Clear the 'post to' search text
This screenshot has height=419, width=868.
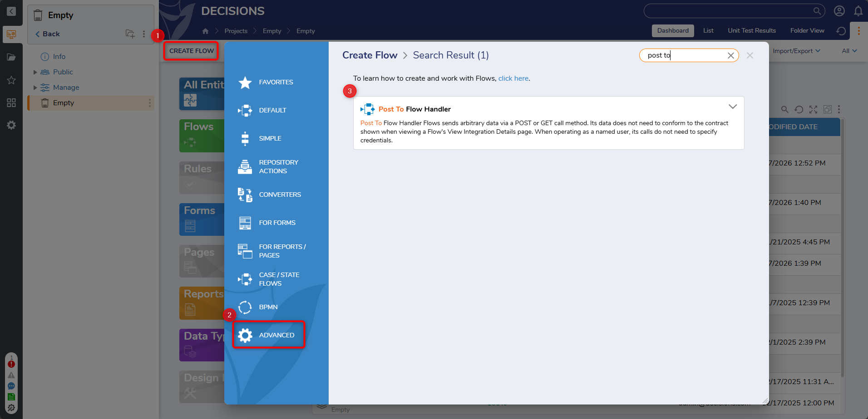pos(730,55)
